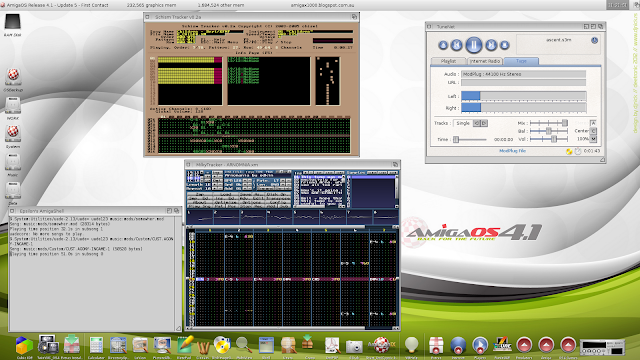Open the OSBackup desktop icon
640x360 pixels.
click(x=13, y=79)
